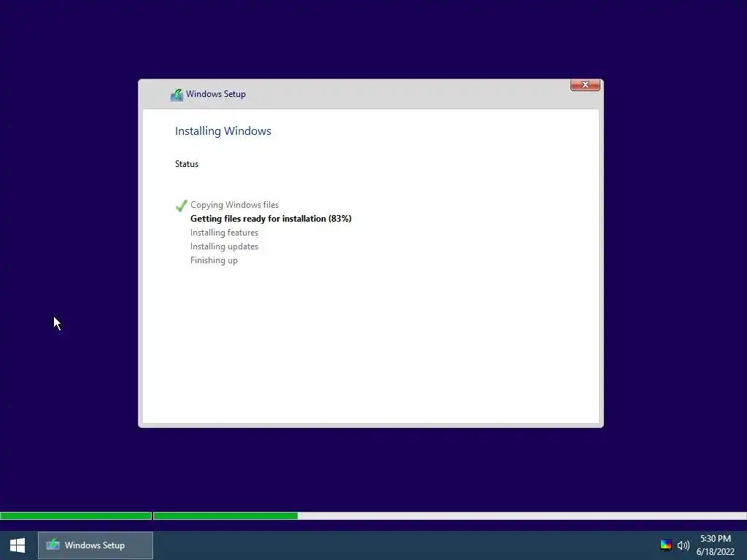Open the volume speaker tray icon
This screenshot has height=560, width=747.
[x=684, y=545]
